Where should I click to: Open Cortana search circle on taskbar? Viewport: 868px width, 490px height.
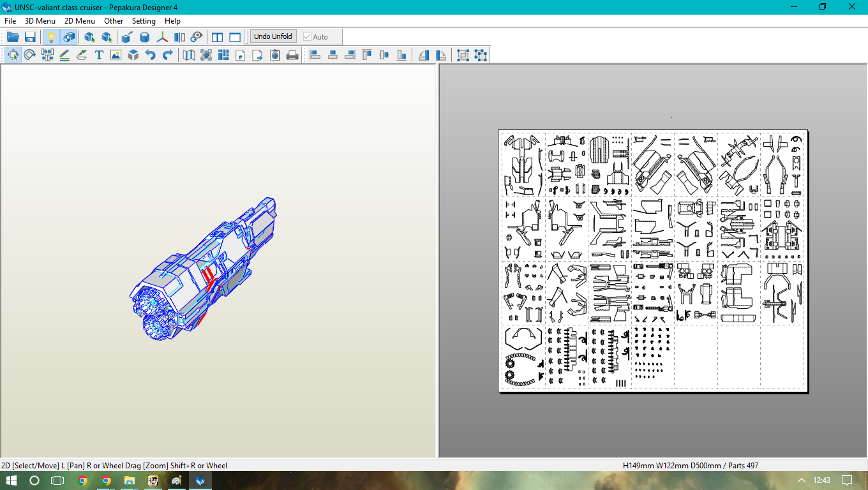click(34, 480)
